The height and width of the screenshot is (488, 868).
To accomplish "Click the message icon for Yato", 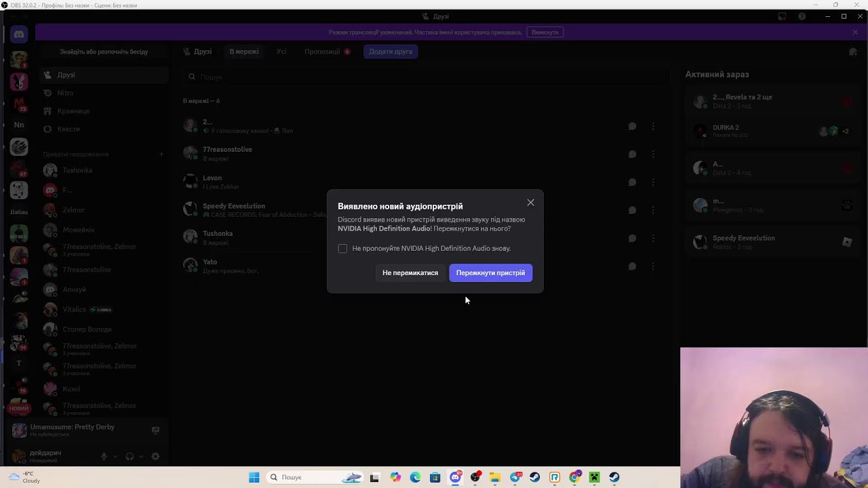I will click(x=632, y=266).
